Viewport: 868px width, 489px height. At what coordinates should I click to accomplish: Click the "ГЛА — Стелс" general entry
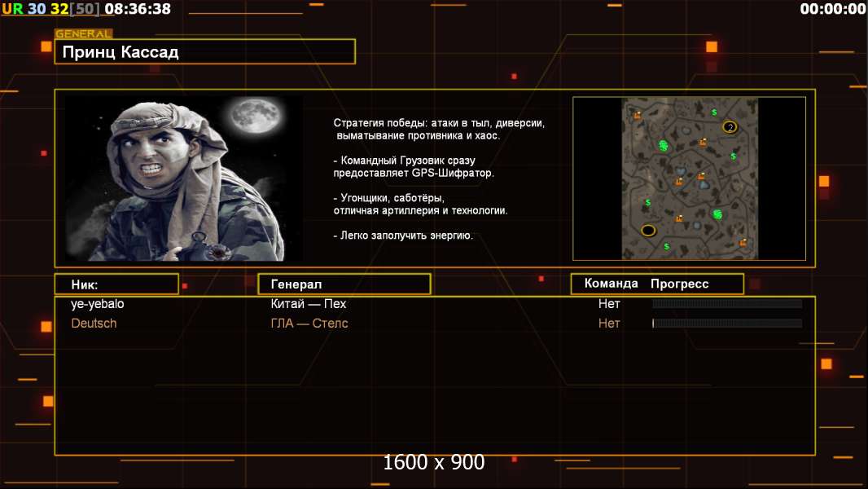point(309,323)
